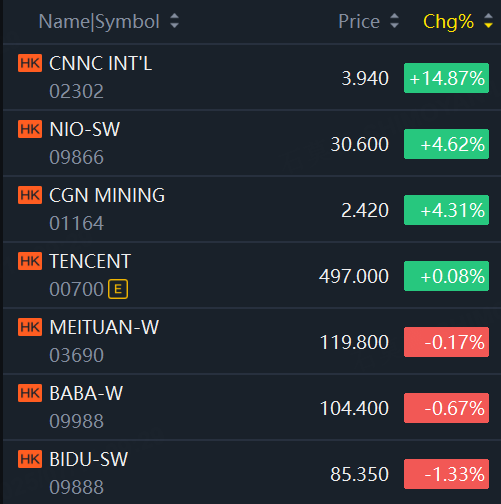Toggle the +4.62% NIO-SW change badge
Viewport: 501px width, 504px height.
pos(447,144)
